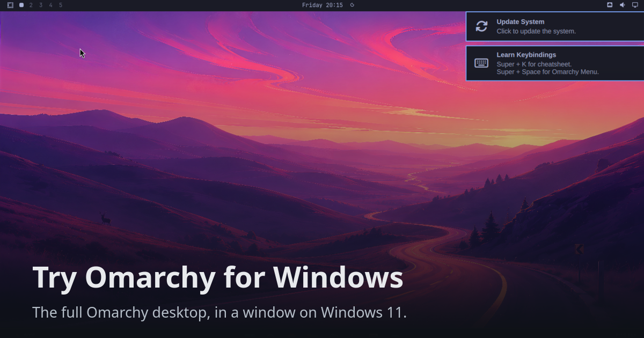Click the Learn Keybindings notification
The height and width of the screenshot is (338, 644).
[x=555, y=63]
